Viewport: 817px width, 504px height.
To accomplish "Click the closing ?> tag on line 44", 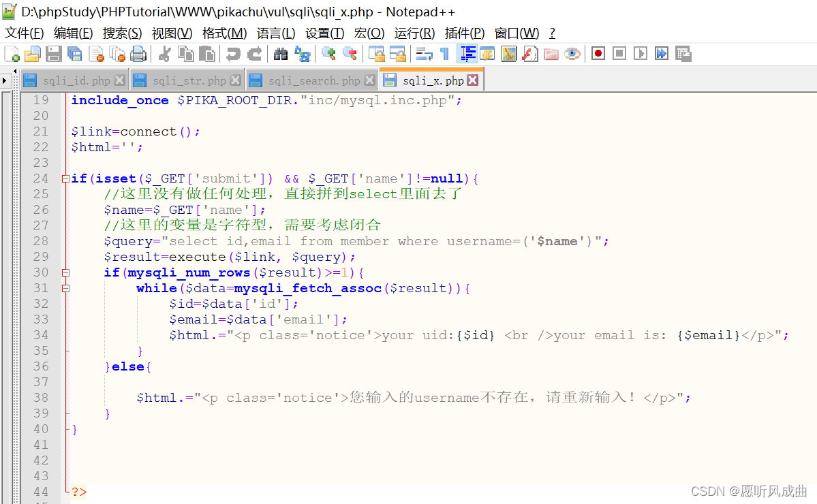I will pyautogui.click(x=79, y=492).
